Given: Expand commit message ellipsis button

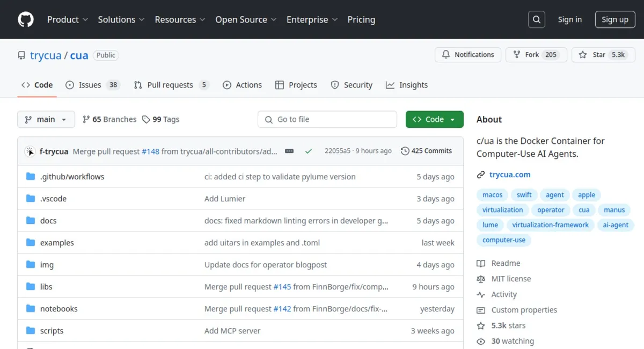Looking at the screenshot, I should (x=289, y=151).
